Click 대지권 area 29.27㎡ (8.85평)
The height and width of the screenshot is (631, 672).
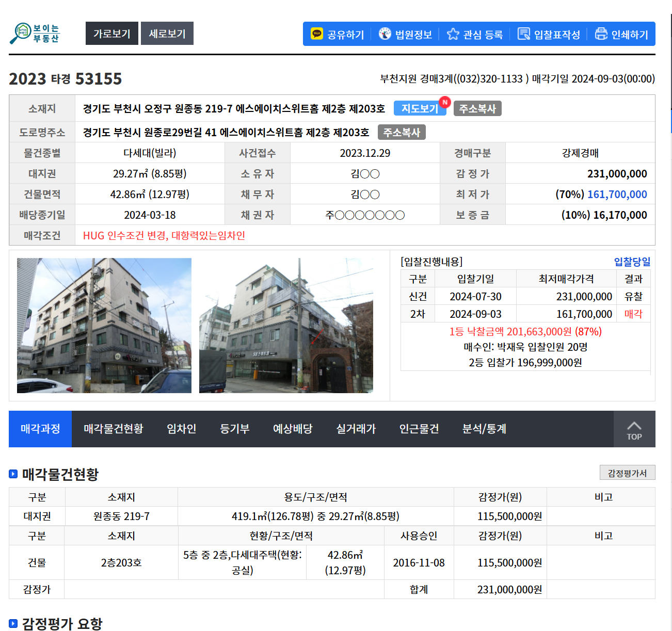click(x=150, y=173)
